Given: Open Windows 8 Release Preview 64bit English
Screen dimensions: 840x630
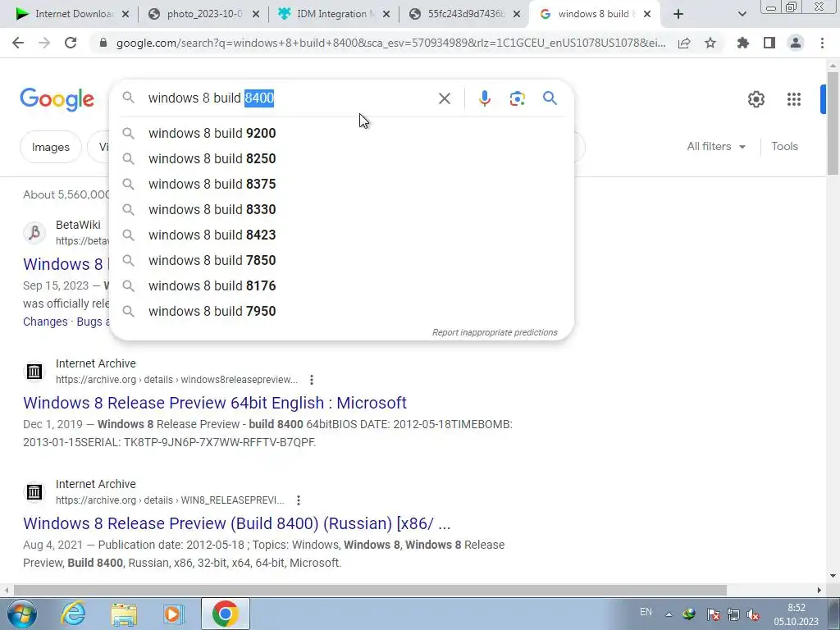Looking at the screenshot, I should click(x=215, y=403).
